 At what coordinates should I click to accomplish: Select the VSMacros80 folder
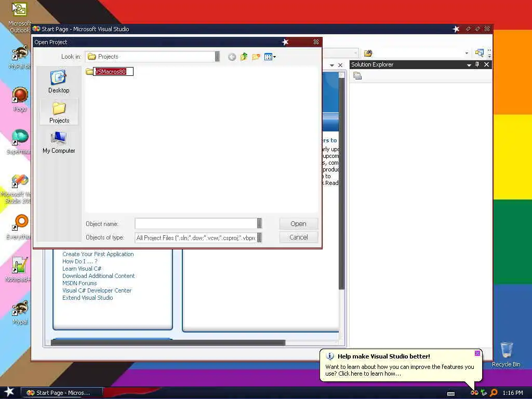click(x=109, y=72)
